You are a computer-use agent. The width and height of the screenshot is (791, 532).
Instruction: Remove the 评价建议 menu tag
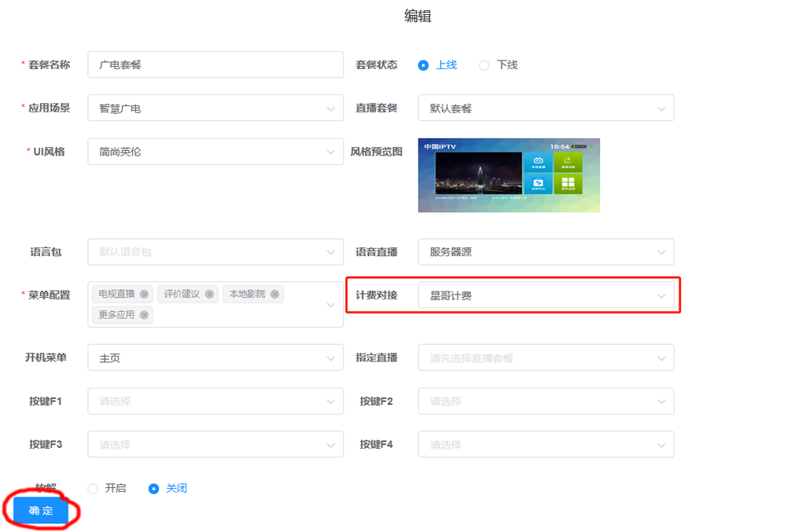click(210, 294)
